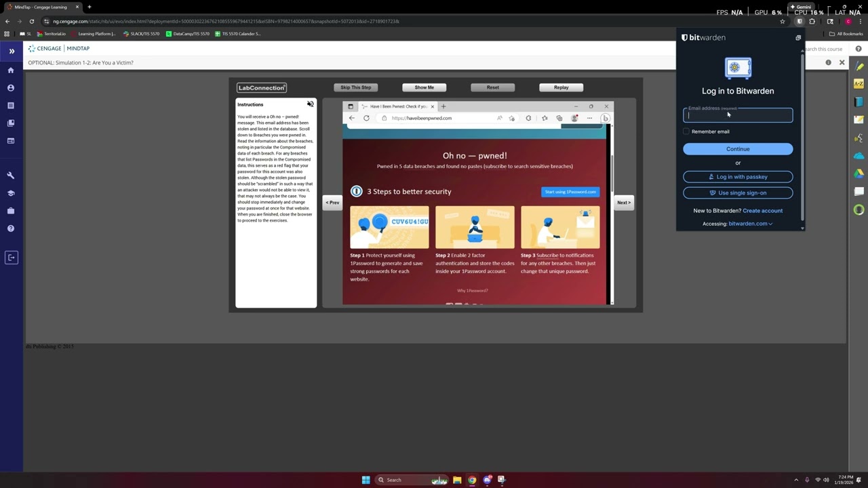The image size is (868, 488).
Task: Open the wrench tools icon in left sidebar
Action: pos(11,176)
